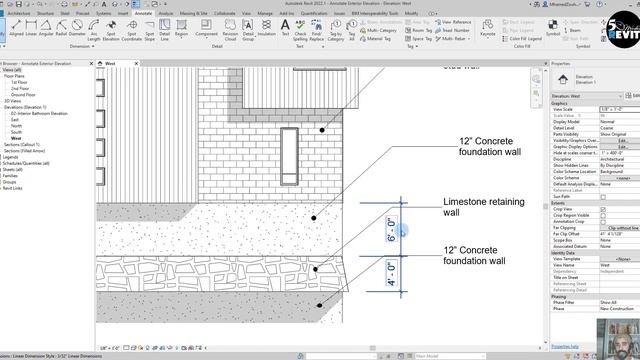Edit Graphic Display Options

(x=622, y=147)
